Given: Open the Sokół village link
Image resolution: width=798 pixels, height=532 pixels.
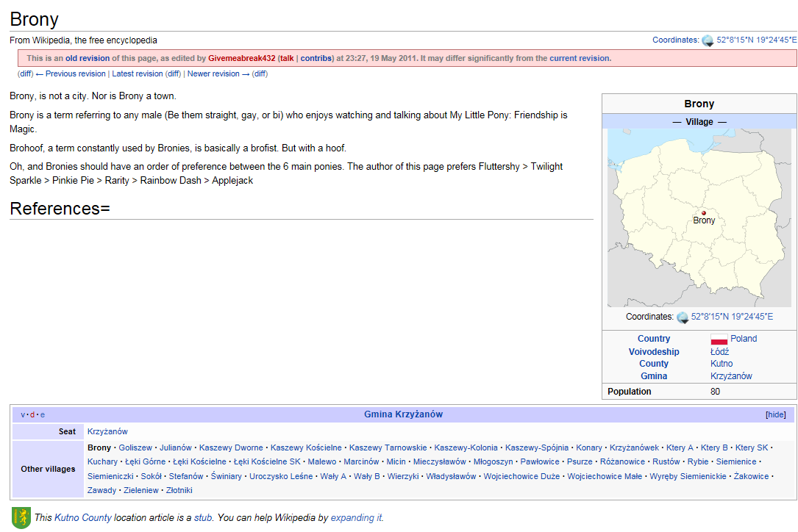Looking at the screenshot, I should 152,476.
